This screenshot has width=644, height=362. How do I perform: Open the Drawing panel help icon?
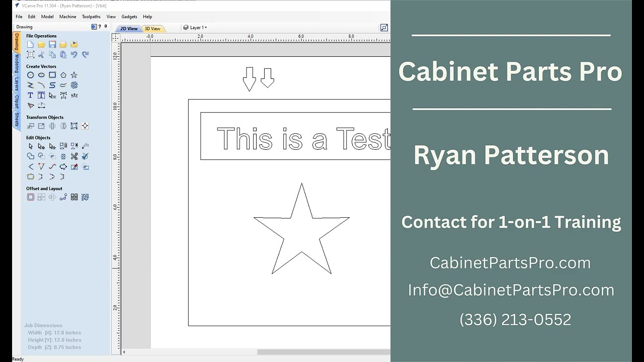click(x=100, y=27)
